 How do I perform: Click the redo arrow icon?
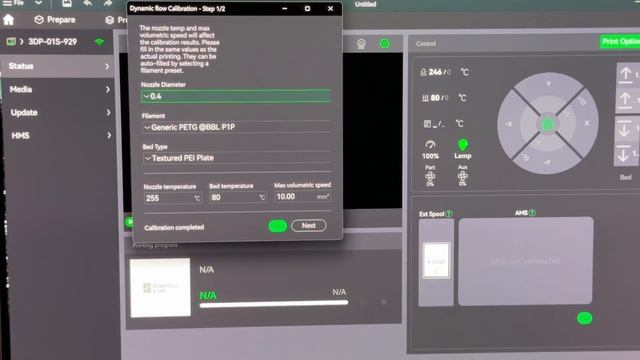pos(107,3)
